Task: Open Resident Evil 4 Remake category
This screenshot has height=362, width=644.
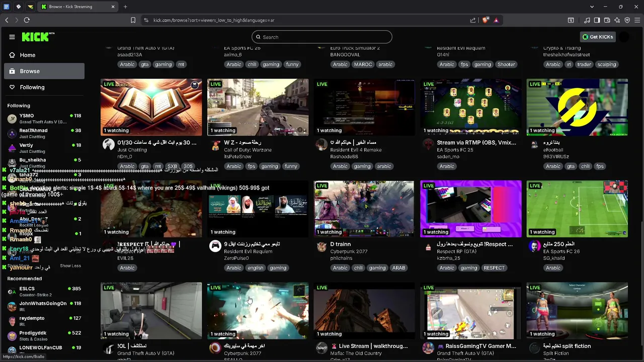Action: tap(356, 150)
